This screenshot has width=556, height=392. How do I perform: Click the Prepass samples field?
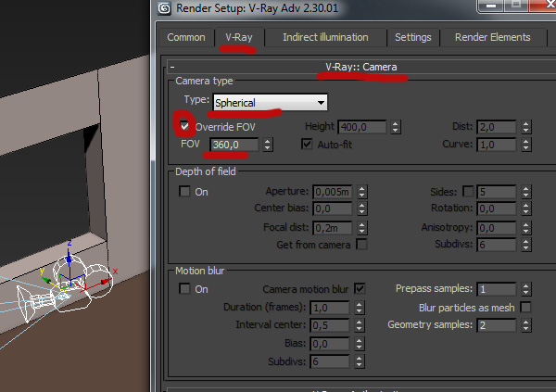pos(496,289)
